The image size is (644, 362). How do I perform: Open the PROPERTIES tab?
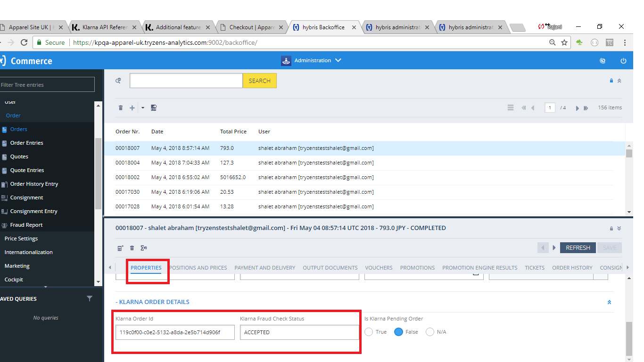(146, 268)
